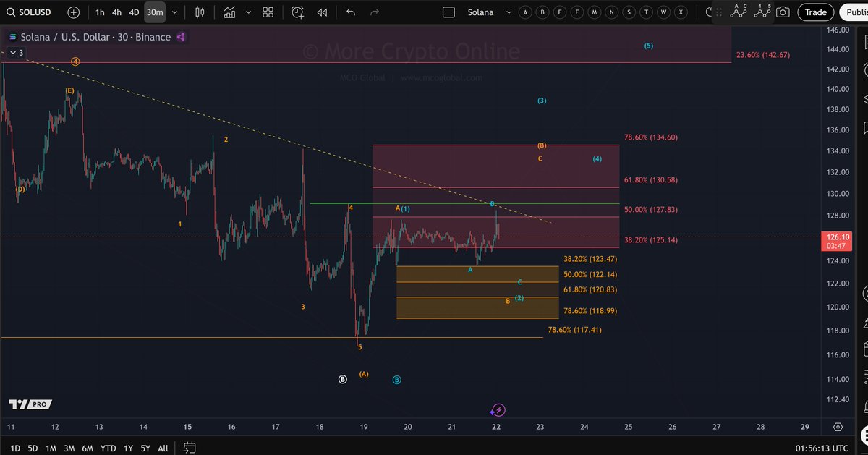Click the 61.80% (130.58) Fibonacci label
868x455 pixels.
pyautogui.click(x=650, y=179)
